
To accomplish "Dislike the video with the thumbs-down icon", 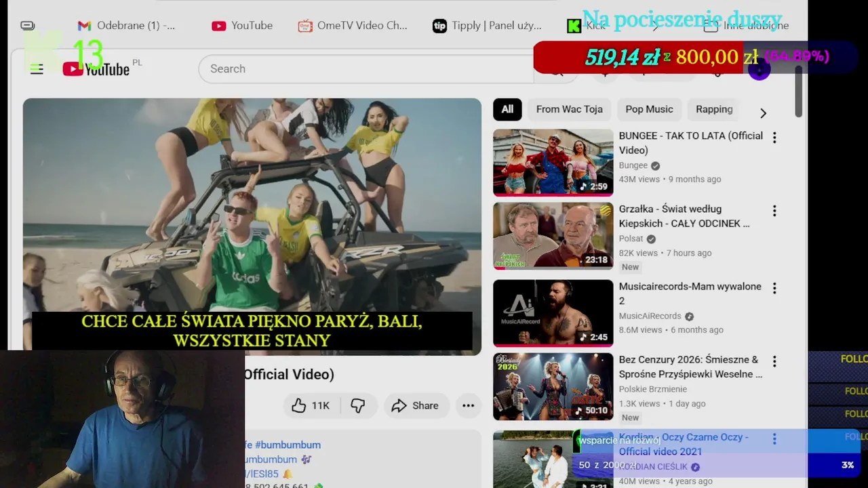I will tap(358, 405).
